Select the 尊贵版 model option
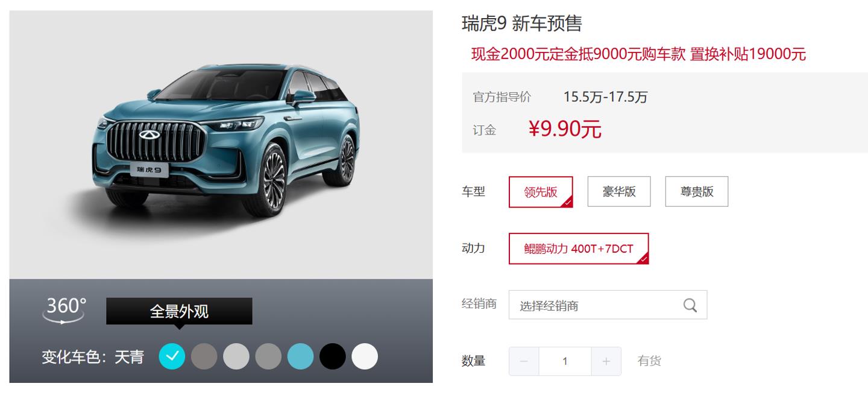The width and height of the screenshot is (868, 401). (x=697, y=192)
